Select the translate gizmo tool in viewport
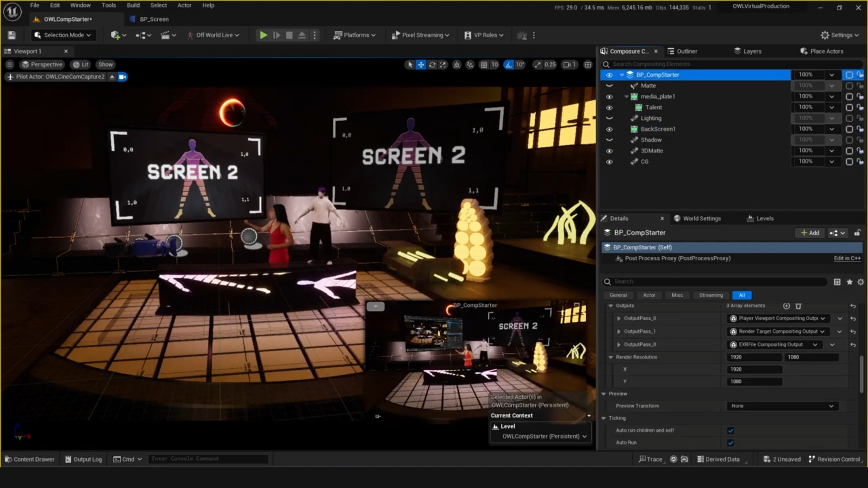 click(x=421, y=65)
